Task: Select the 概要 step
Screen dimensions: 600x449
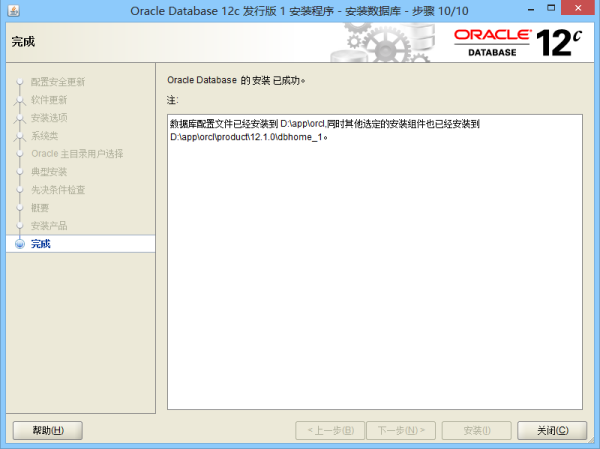Action: (40, 207)
